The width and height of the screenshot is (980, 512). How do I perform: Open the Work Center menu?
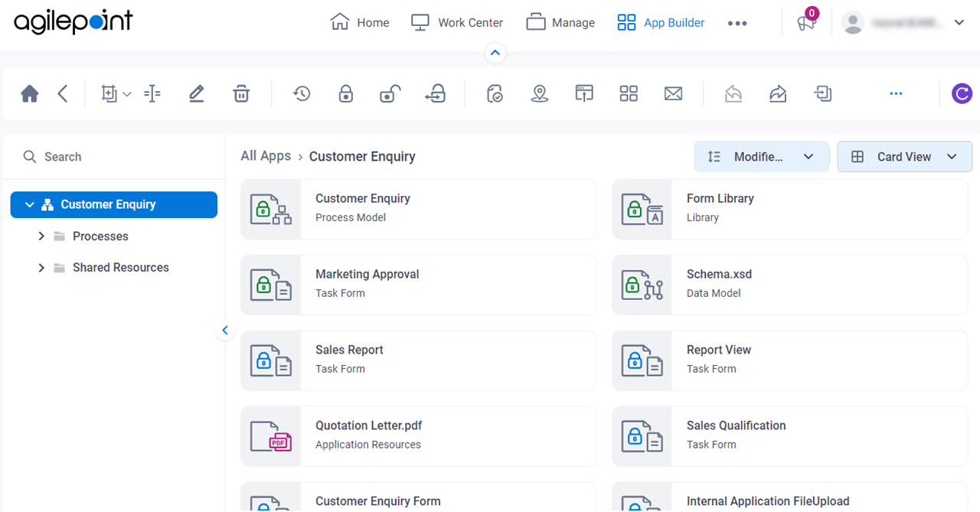point(456,22)
